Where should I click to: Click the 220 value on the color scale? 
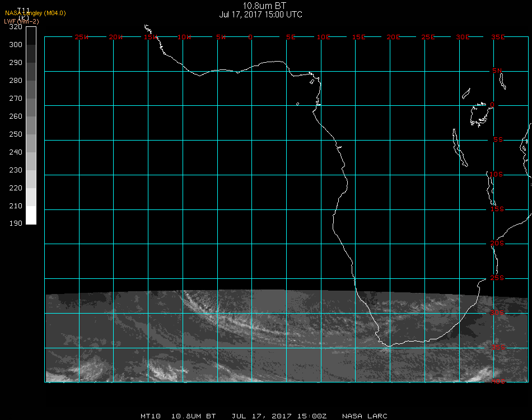tap(16, 188)
